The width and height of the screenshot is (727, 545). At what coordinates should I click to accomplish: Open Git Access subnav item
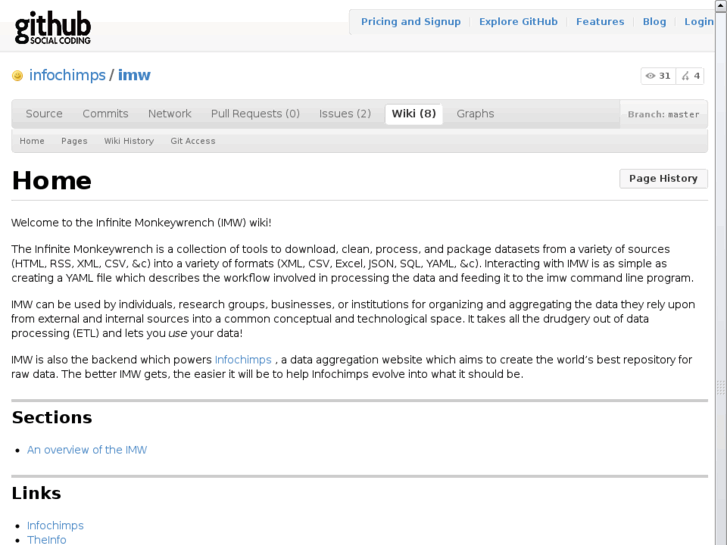(x=193, y=141)
